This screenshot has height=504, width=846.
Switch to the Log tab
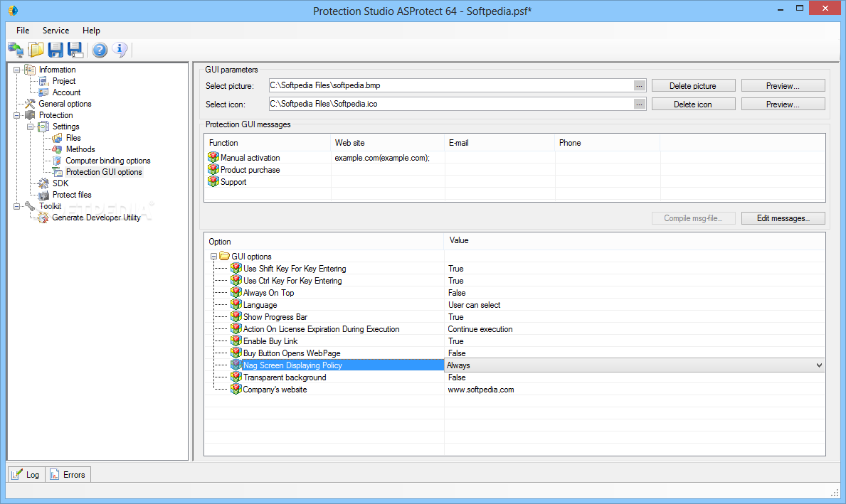coord(26,474)
